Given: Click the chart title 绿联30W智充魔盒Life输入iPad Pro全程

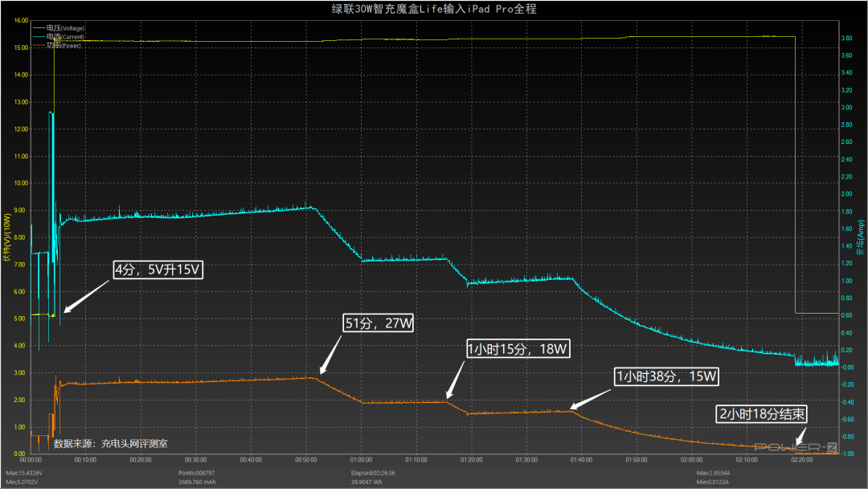Looking at the screenshot, I should [x=434, y=9].
